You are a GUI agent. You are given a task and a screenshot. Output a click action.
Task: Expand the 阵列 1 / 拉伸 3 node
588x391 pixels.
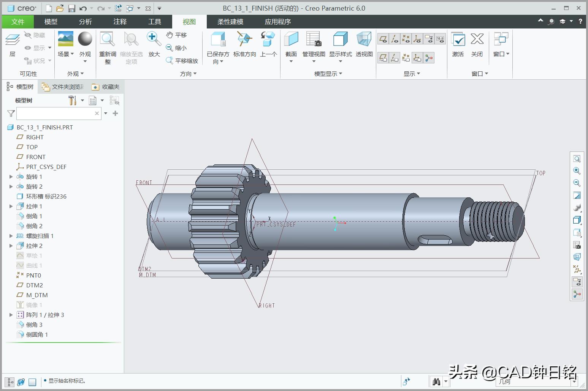(10, 315)
